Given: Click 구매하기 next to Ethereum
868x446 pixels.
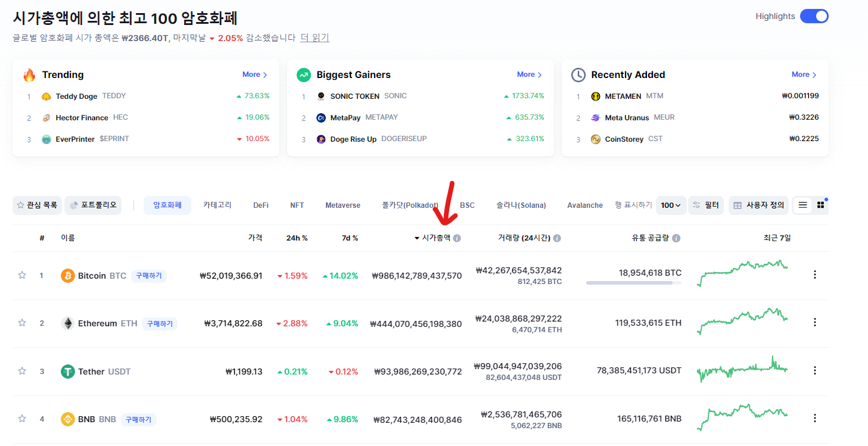Looking at the screenshot, I should (160, 323).
